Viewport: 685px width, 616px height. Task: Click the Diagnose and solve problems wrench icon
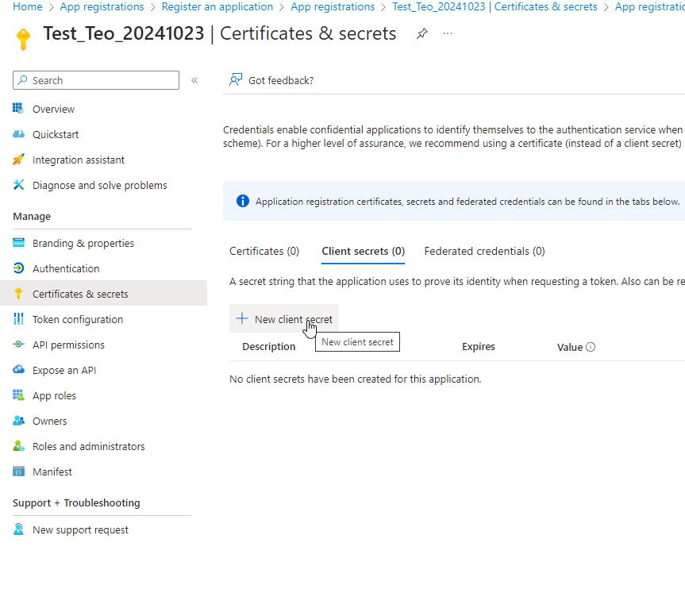click(x=18, y=185)
